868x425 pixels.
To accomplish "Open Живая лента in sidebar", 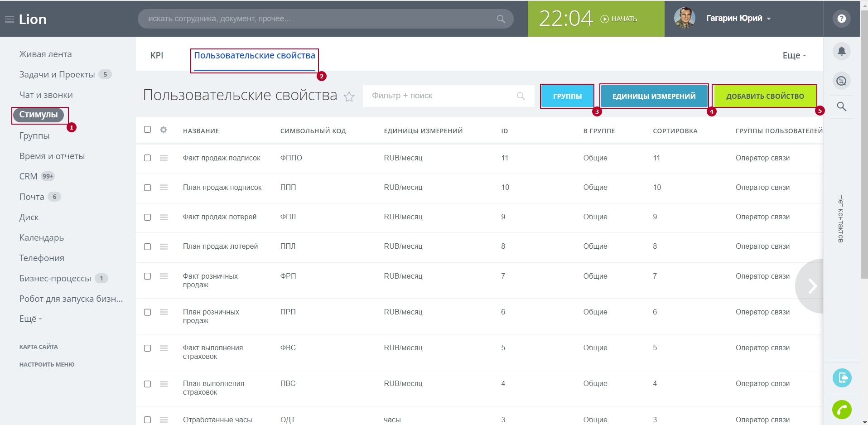I will (45, 54).
